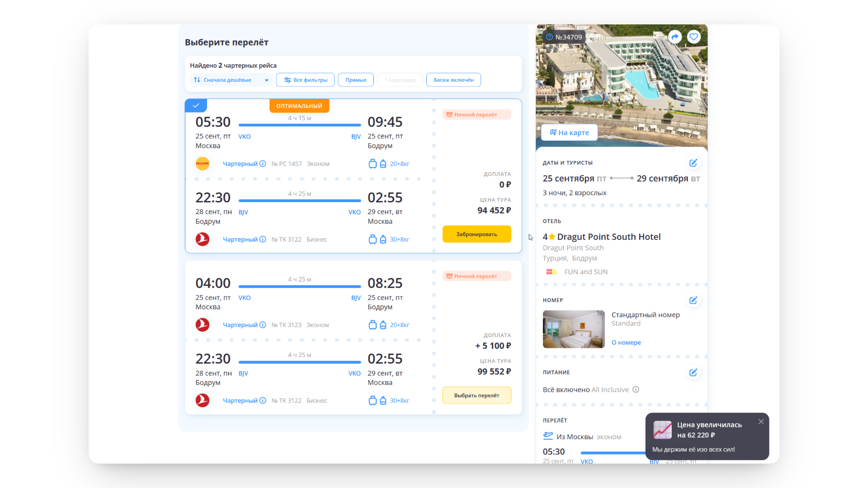Open the standard room thumbnail photo
Image resolution: width=868 pixels, height=488 pixels.
coord(574,329)
